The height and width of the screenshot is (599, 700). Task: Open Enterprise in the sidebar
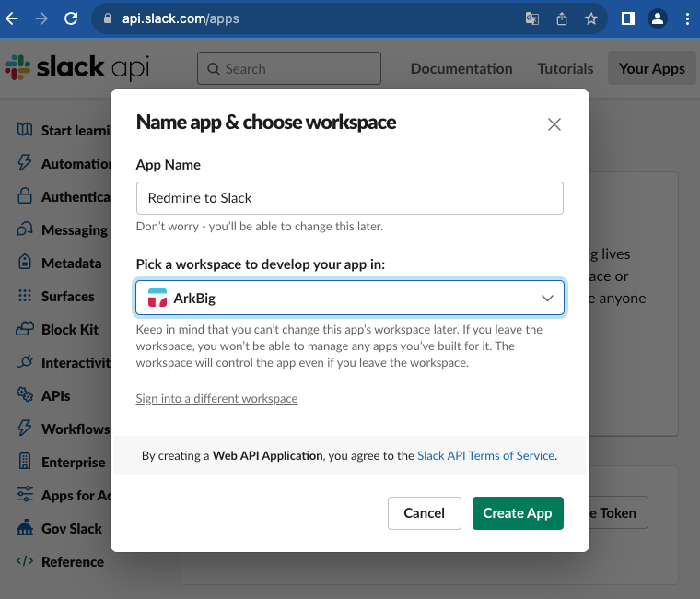73,462
